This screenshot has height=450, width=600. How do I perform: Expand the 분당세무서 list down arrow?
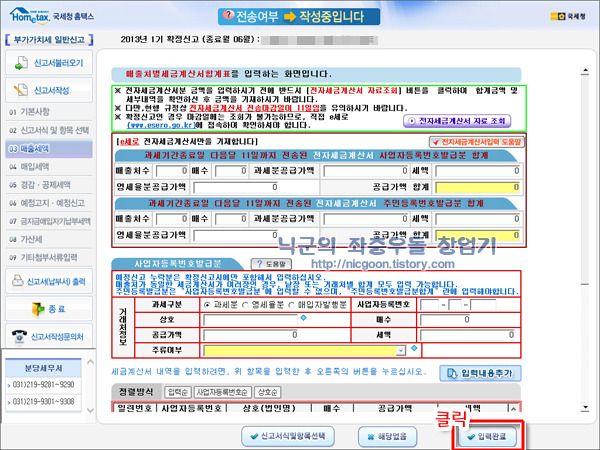(90, 410)
